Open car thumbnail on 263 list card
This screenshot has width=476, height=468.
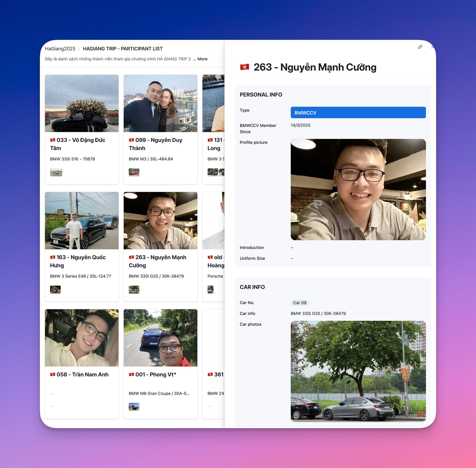[x=134, y=290]
